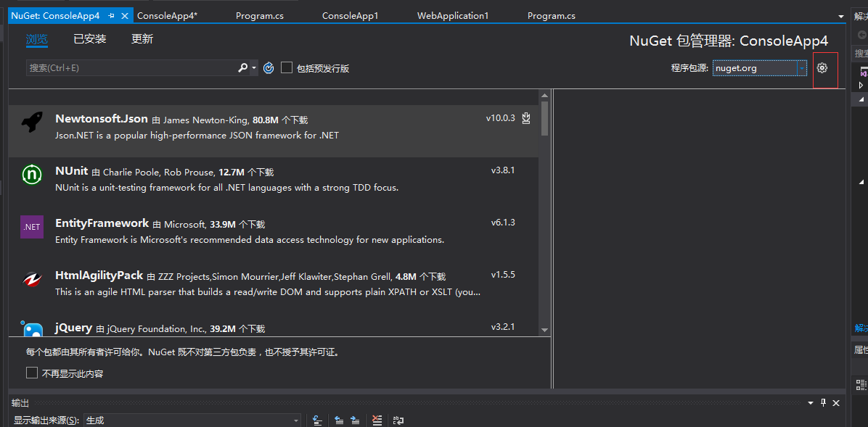
Task: Switch to the 更新 tab
Action: (x=142, y=39)
